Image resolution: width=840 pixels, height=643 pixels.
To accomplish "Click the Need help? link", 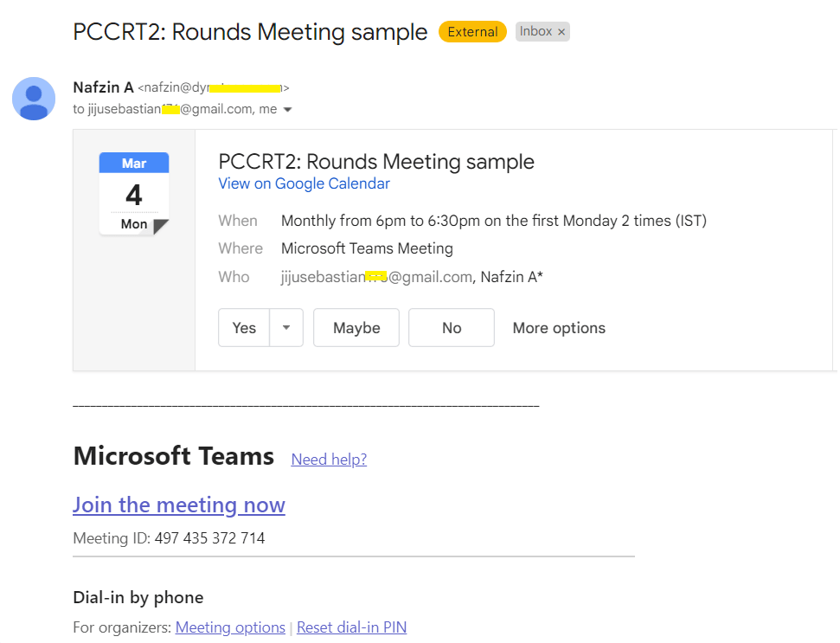I will pos(329,460).
